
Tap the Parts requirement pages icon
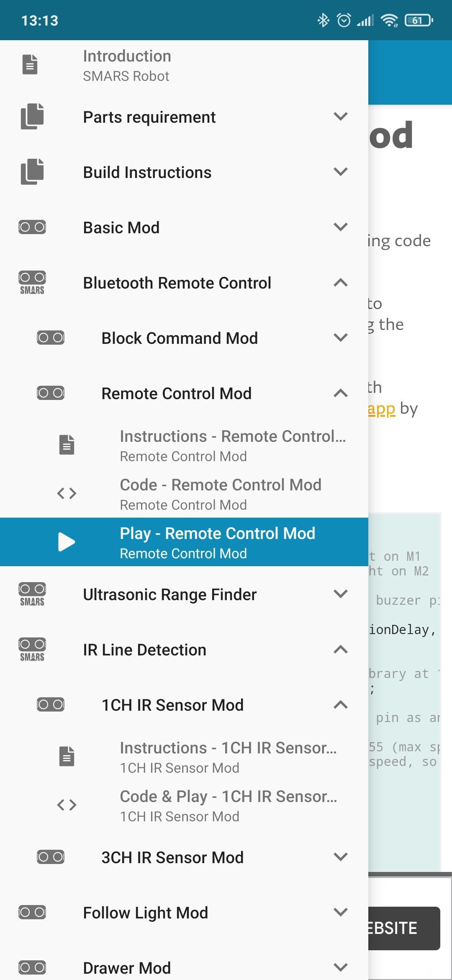tap(32, 116)
